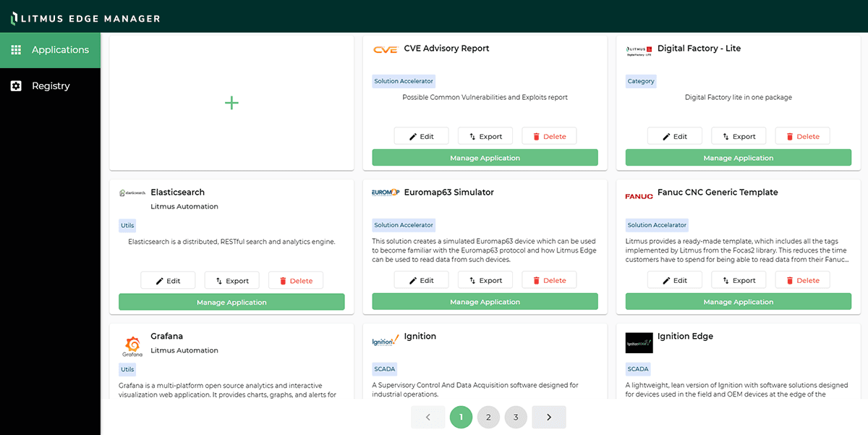
Task: Click the Registry gear icon in sidebar
Action: tap(16, 85)
